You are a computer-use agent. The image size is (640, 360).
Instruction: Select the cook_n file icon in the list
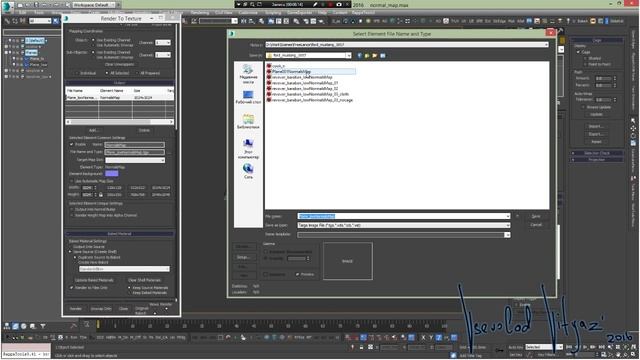tap(269, 66)
